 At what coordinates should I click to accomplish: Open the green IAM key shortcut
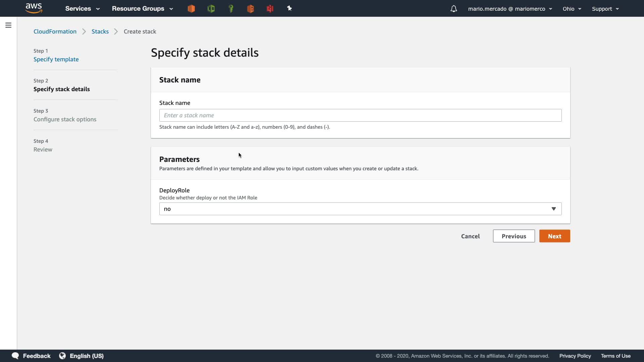click(x=231, y=9)
